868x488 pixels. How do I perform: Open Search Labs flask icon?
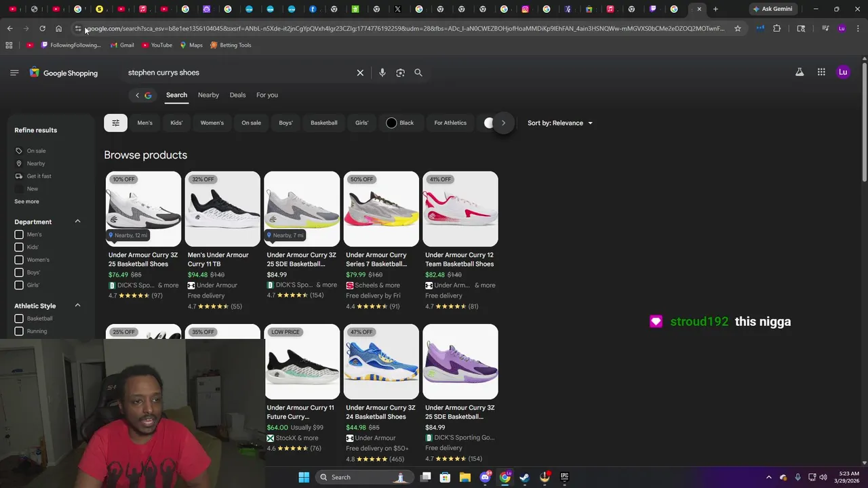tap(800, 73)
